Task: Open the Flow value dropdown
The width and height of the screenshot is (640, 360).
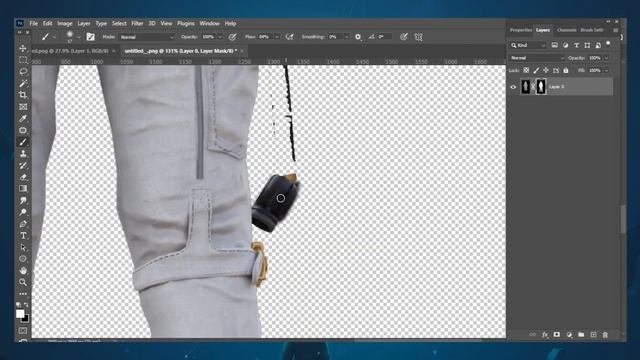Action: coord(277,37)
